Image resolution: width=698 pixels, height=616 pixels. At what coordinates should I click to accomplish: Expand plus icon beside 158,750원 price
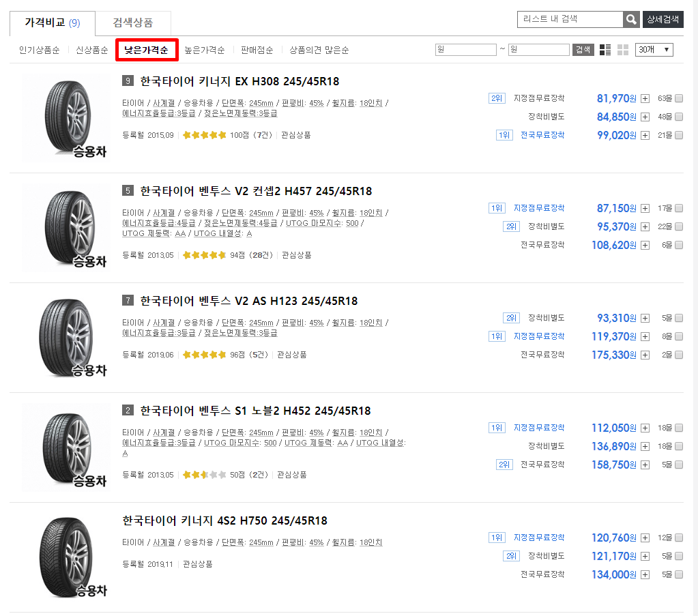pos(645,465)
